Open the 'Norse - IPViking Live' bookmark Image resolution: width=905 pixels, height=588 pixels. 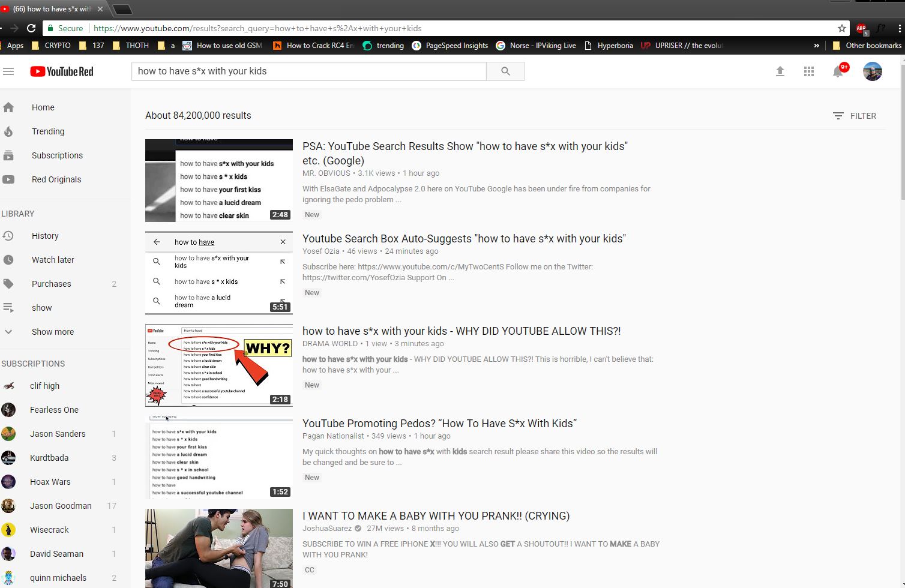pyautogui.click(x=536, y=46)
